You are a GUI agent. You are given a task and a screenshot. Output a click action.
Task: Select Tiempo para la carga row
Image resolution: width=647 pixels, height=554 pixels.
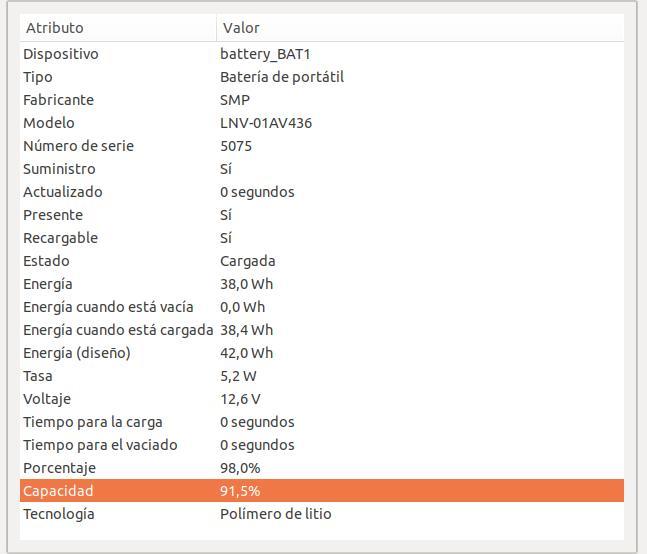tap(322, 422)
